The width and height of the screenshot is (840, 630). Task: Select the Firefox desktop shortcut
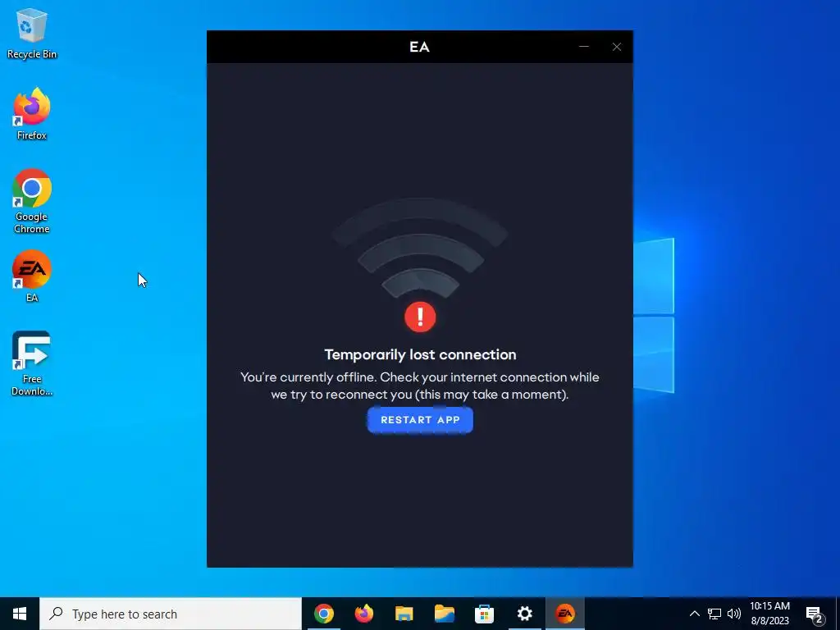[x=32, y=114]
